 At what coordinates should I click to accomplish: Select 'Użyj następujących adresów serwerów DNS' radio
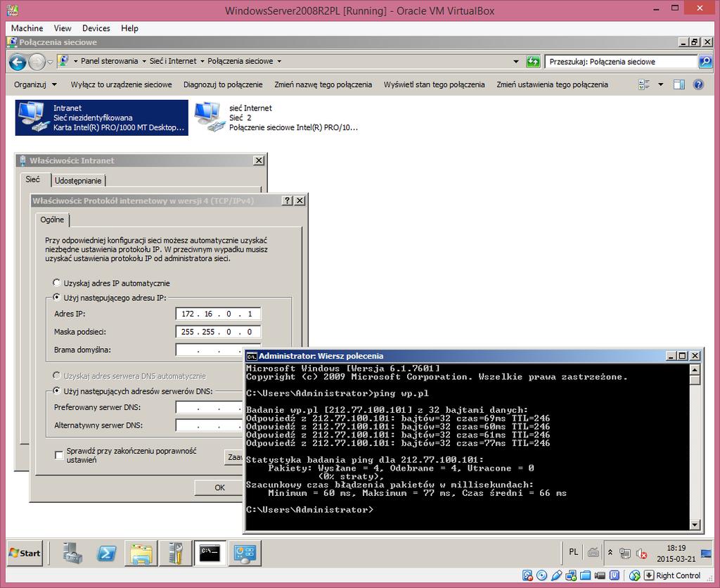(x=56, y=391)
